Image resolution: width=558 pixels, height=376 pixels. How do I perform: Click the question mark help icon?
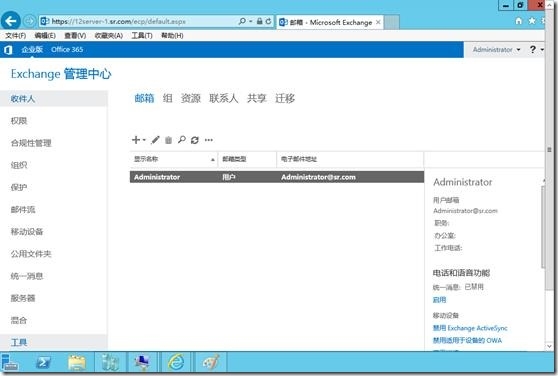[532, 49]
